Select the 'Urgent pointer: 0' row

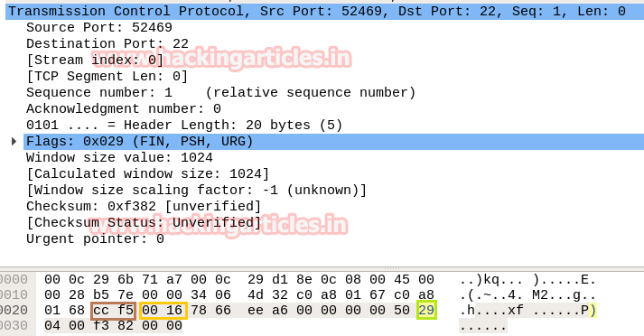[x=95, y=238]
